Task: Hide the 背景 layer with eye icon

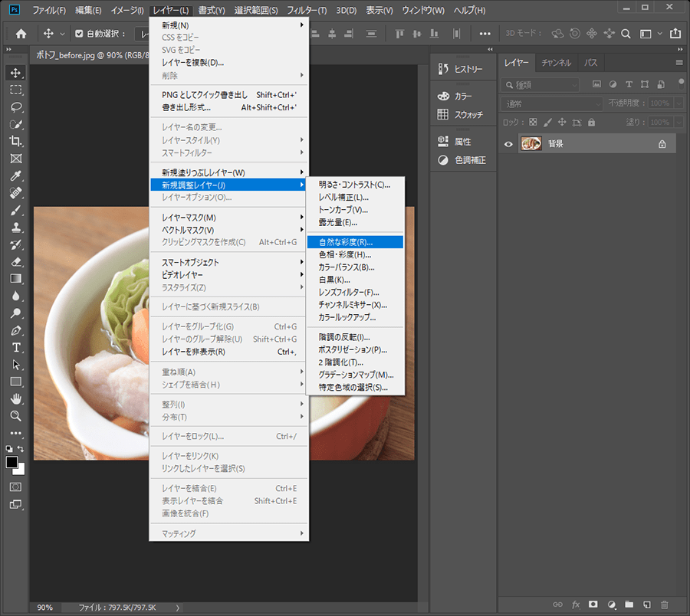Action: pos(508,143)
